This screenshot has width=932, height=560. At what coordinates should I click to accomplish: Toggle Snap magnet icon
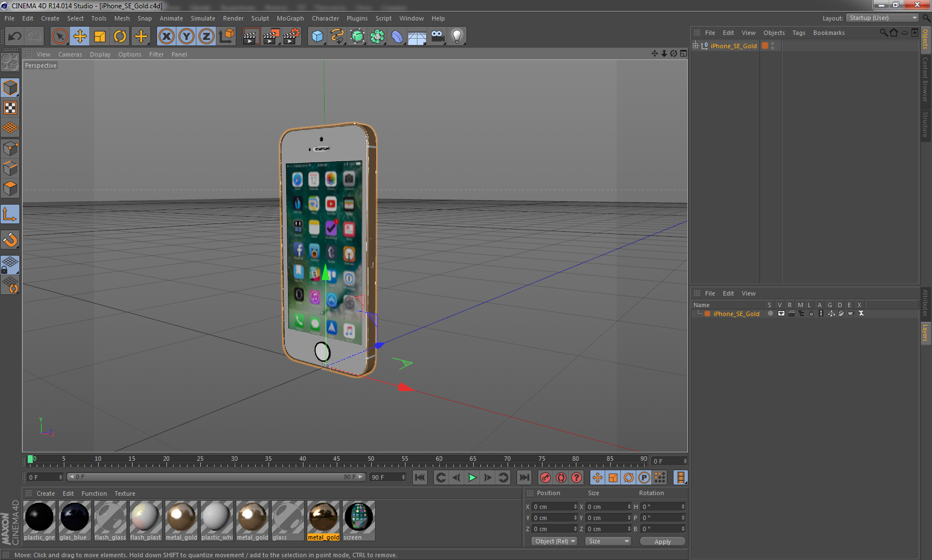11,240
